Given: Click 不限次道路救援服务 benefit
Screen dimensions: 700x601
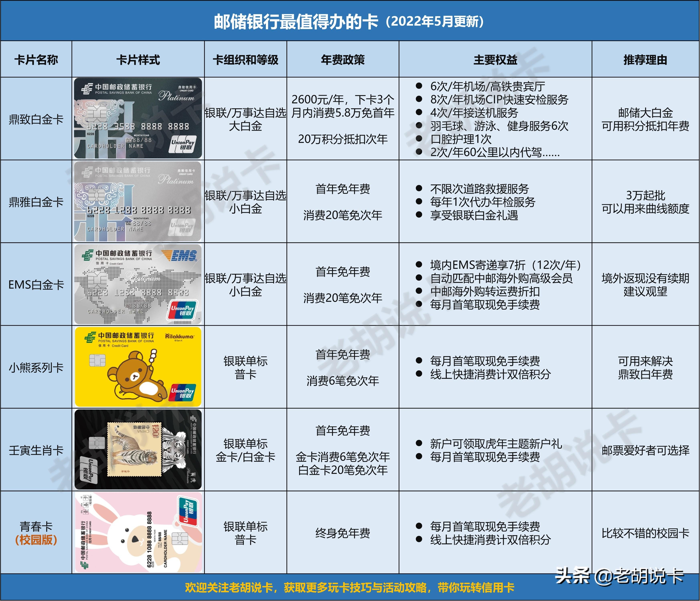Looking at the screenshot, I should 479,189.
